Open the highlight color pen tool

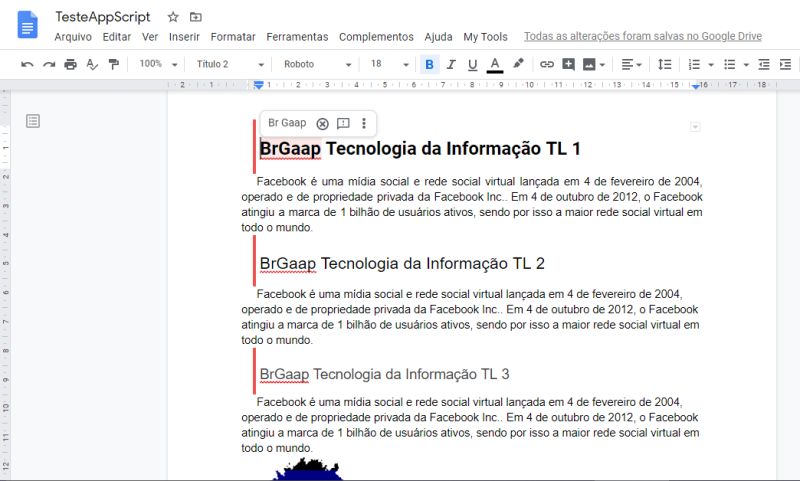[518, 64]
